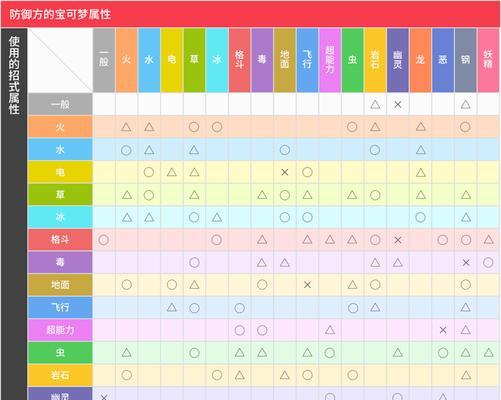This screenshot has width=501, height=400.
Task: Select the pink 超能力 column header
Action: tap(330, 60)
